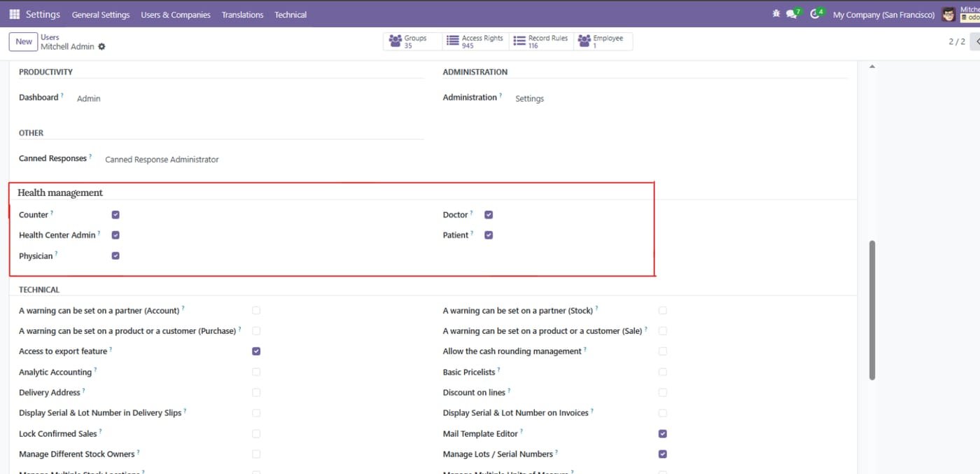Open the activities clock icon
The image size is (980, 474).
point(816,13)
